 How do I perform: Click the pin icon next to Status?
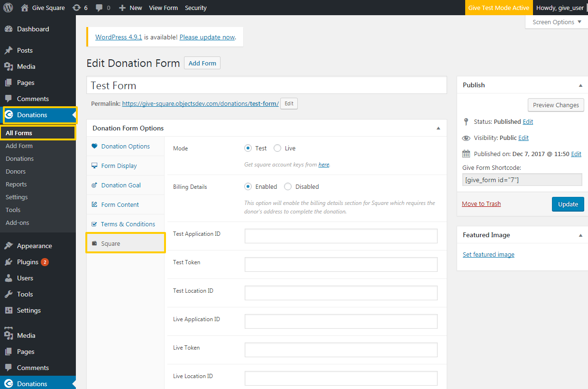pos(466,121)
